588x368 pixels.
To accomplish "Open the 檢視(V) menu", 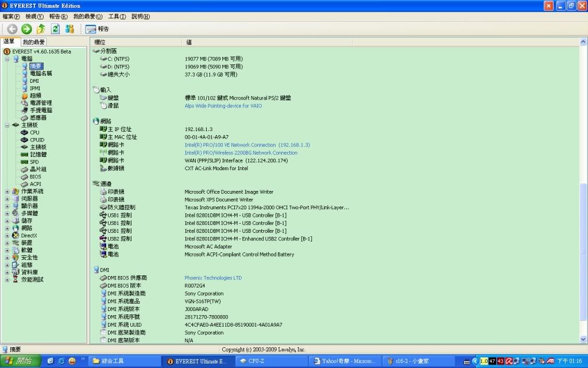I will pos(34,17).
